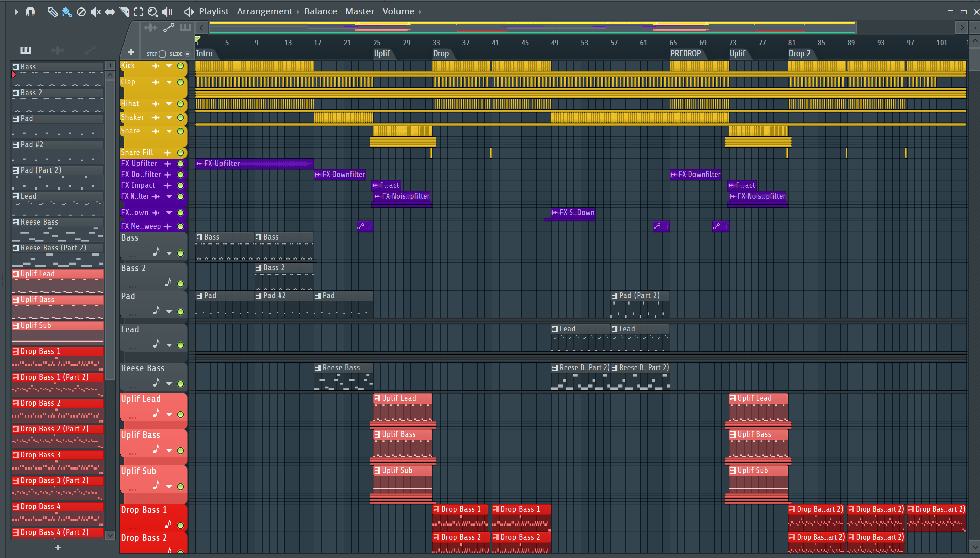Click the picker panel vertical scrollbar
Viewport: 980px width, 558px height.
coord(110,230)
